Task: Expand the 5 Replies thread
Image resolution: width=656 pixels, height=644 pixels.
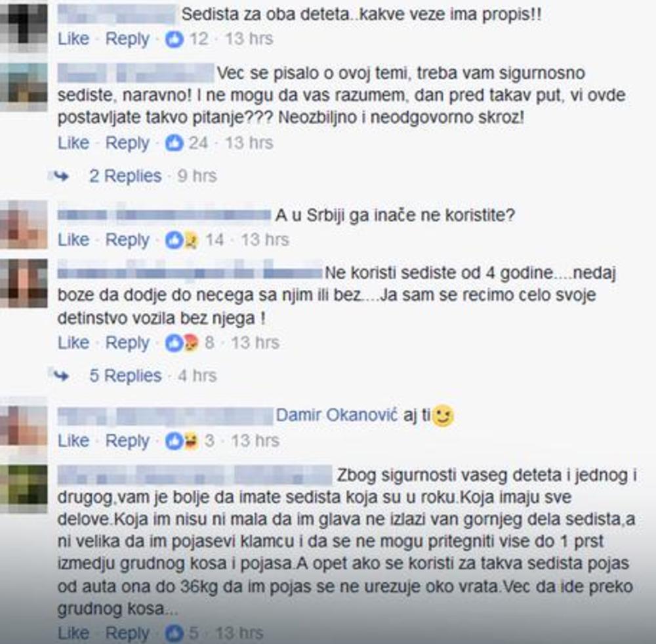Action: tap(125, 376)
